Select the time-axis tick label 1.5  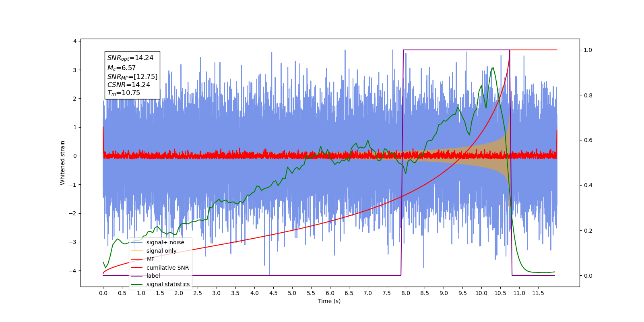[x=160, y=293]
